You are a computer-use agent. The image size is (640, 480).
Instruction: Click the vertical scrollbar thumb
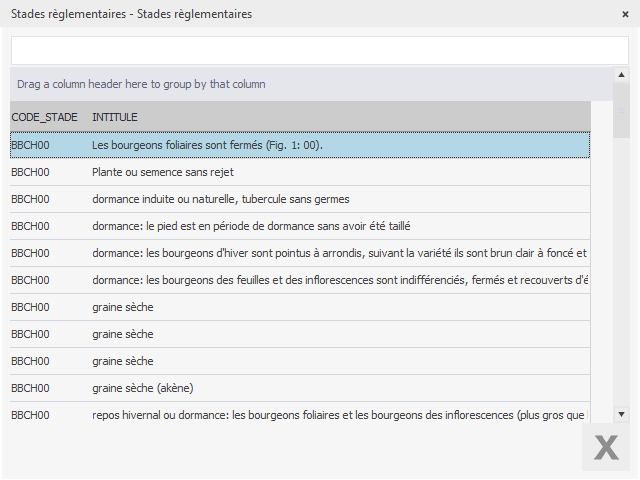tap(621, 112)
